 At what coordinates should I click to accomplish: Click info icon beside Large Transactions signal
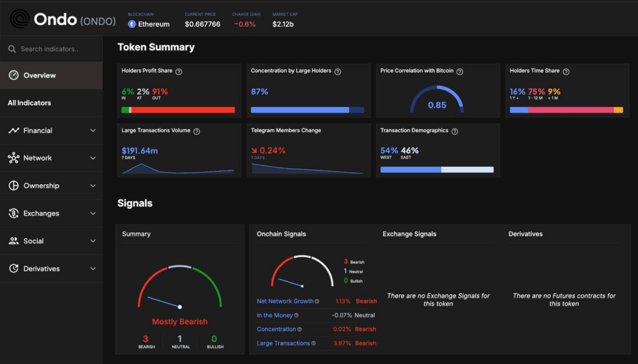[313, 343]
